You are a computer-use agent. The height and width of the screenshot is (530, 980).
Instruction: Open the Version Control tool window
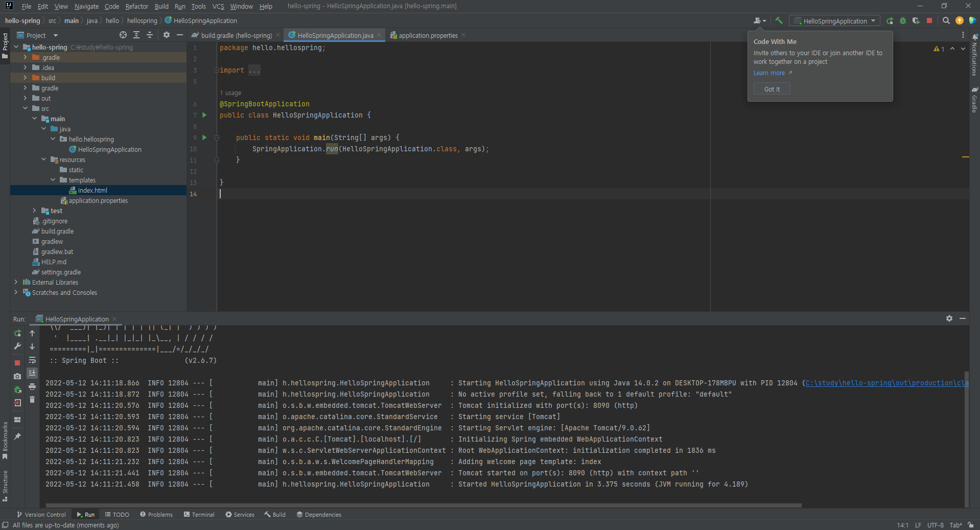tap(41, 515)
